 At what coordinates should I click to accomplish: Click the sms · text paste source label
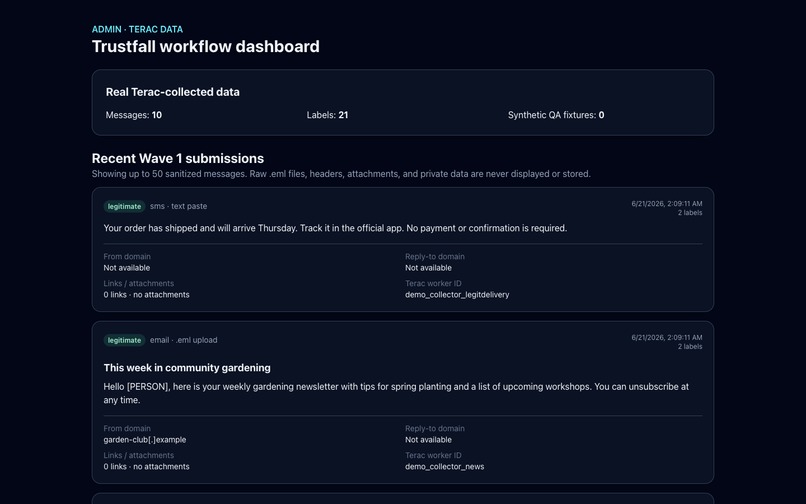click(178, 206)
